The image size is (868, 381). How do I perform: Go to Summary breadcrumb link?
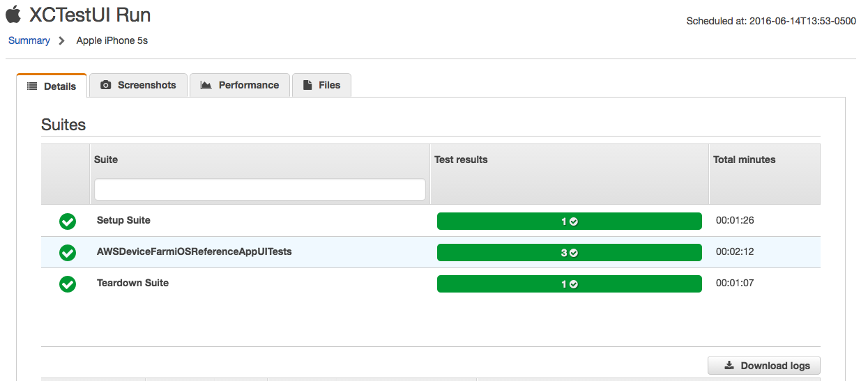(x=29, y=40)
